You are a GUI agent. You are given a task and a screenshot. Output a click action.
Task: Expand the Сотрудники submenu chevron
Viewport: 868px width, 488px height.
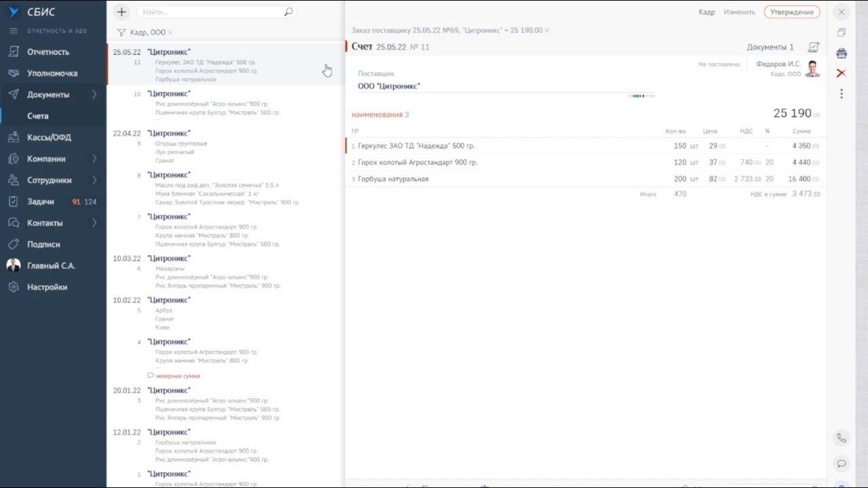(94, 180)
